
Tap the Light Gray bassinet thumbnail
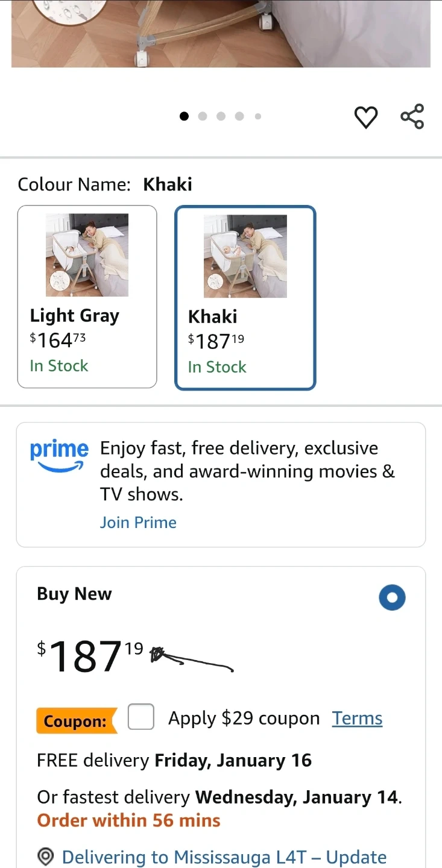[87, 255]
